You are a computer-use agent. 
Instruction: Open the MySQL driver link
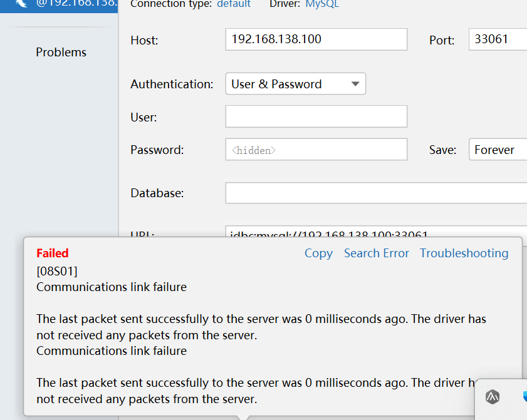pos(322,4)
